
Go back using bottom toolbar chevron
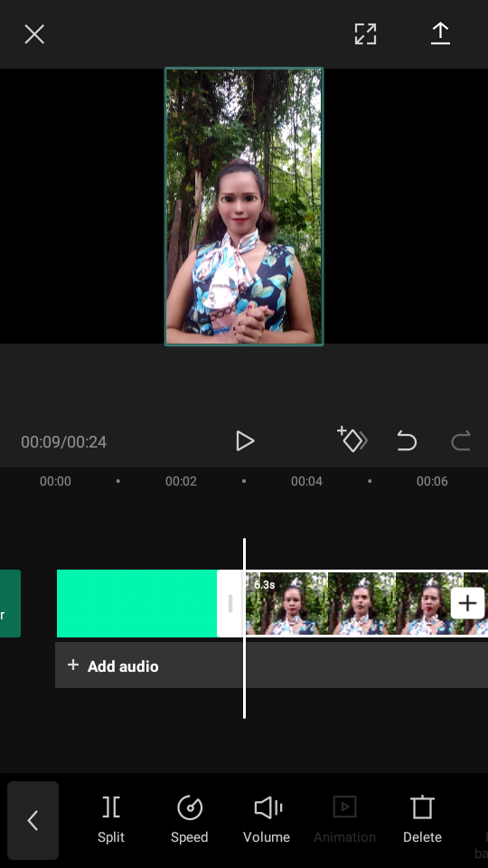point(33,820)
